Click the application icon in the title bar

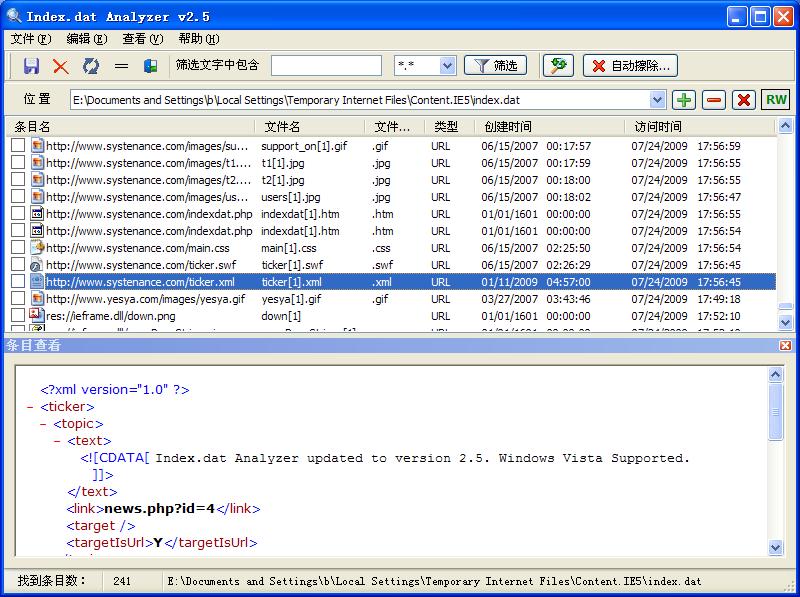(x=14, y=16)
